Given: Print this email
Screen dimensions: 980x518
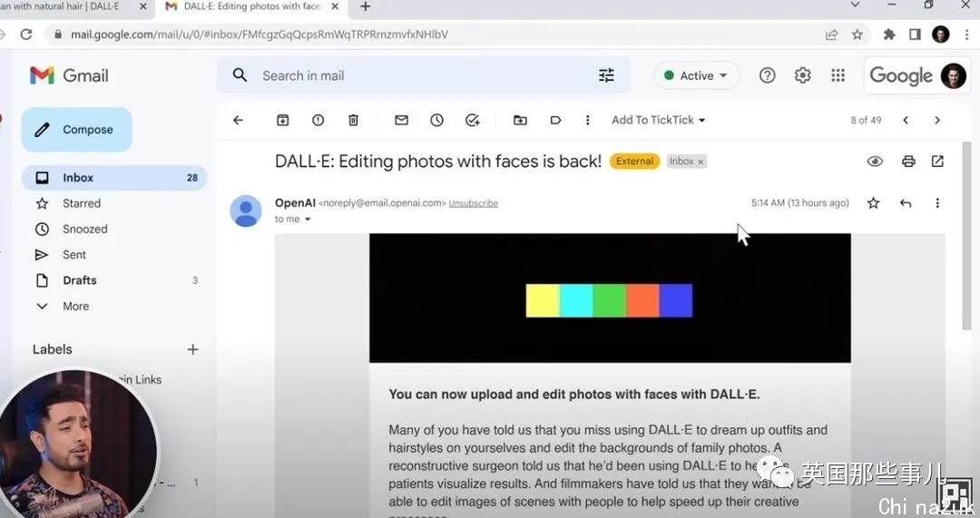Looking at the screenshot, I should click(x=908, y=161).
